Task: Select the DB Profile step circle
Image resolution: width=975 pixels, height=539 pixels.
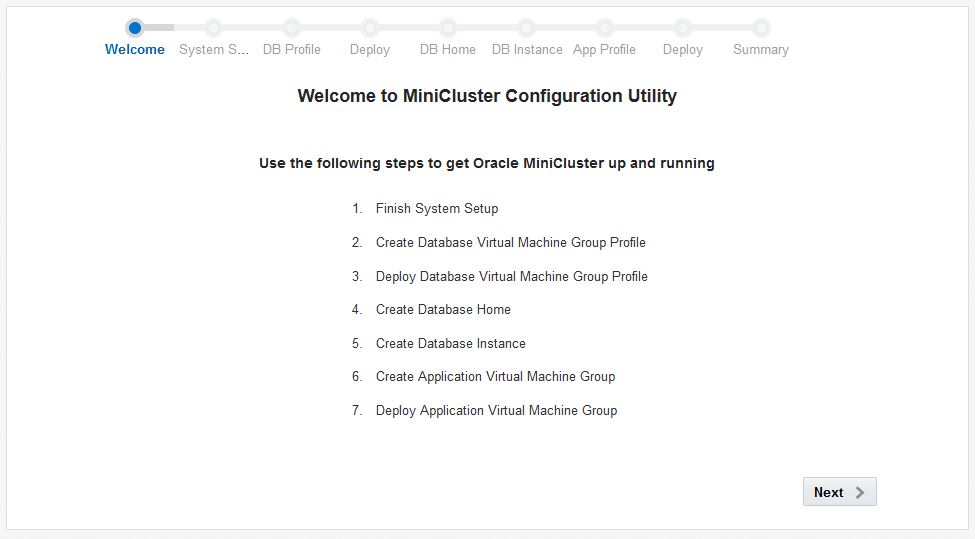Action: click(292, 28)
